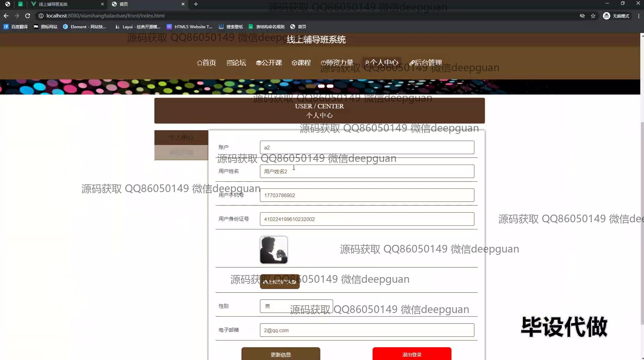Click the 电子邮箱 input field

coord(367,330)
